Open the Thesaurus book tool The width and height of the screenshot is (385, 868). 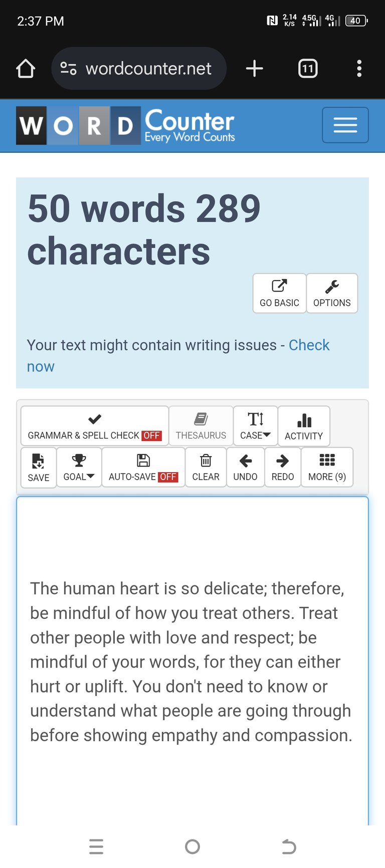(x=201, y=425)
